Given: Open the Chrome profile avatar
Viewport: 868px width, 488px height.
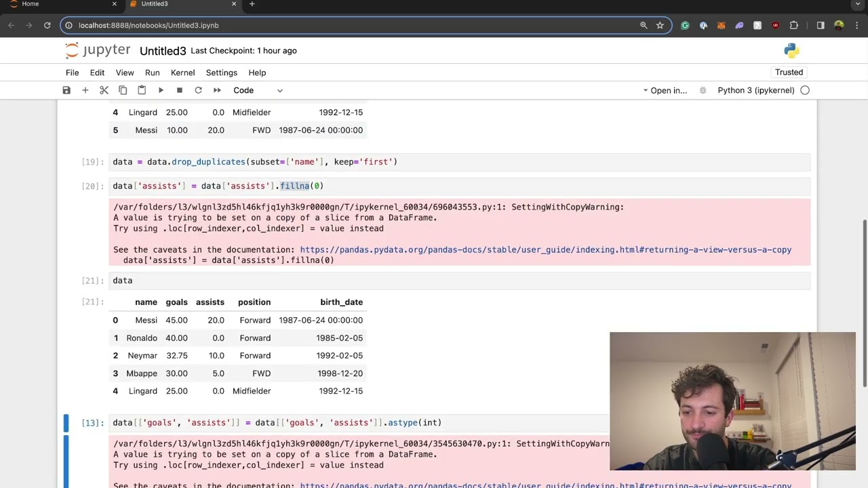Looking at the screenshot, I should [x=839, y=25].
